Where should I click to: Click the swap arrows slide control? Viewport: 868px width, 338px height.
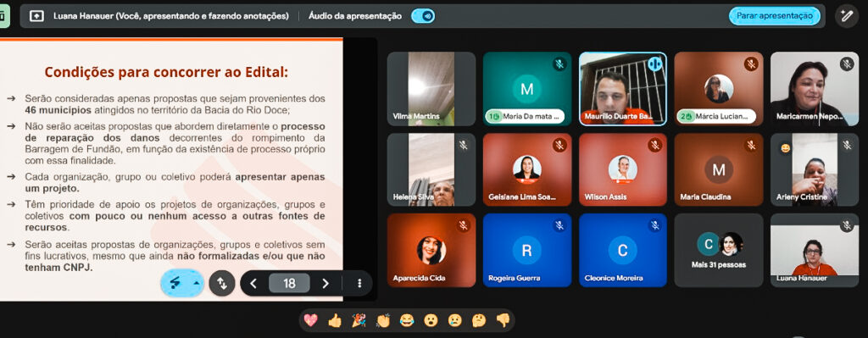222,283
